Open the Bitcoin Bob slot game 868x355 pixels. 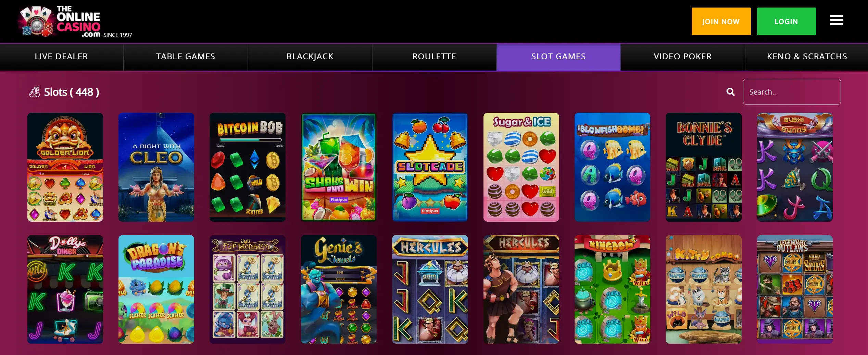[x=248, y=167]
